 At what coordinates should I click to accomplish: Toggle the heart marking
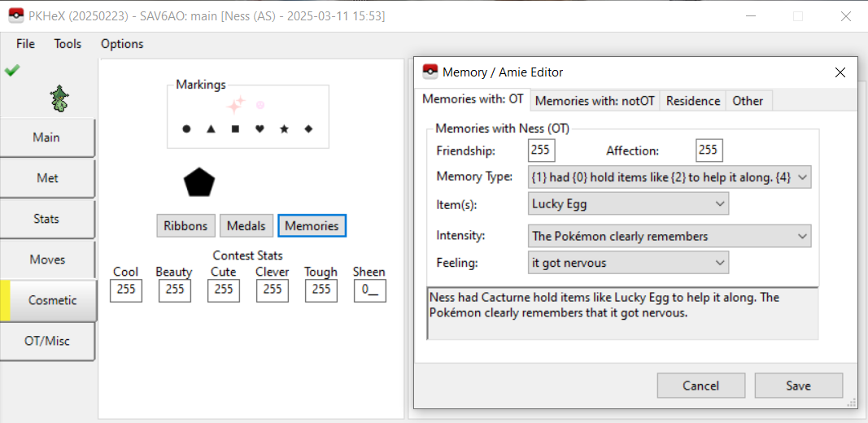[x=260, y=129]
